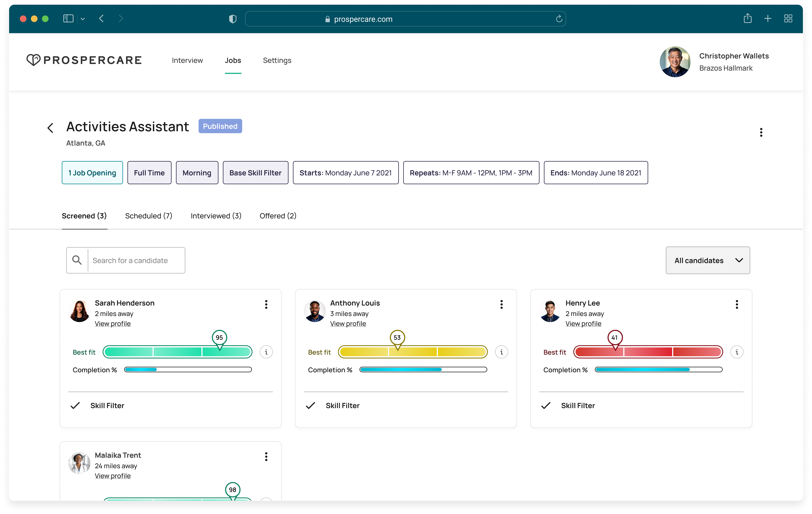Click the Prospercare heart logo
812x514 pixels.
[33, 60]
